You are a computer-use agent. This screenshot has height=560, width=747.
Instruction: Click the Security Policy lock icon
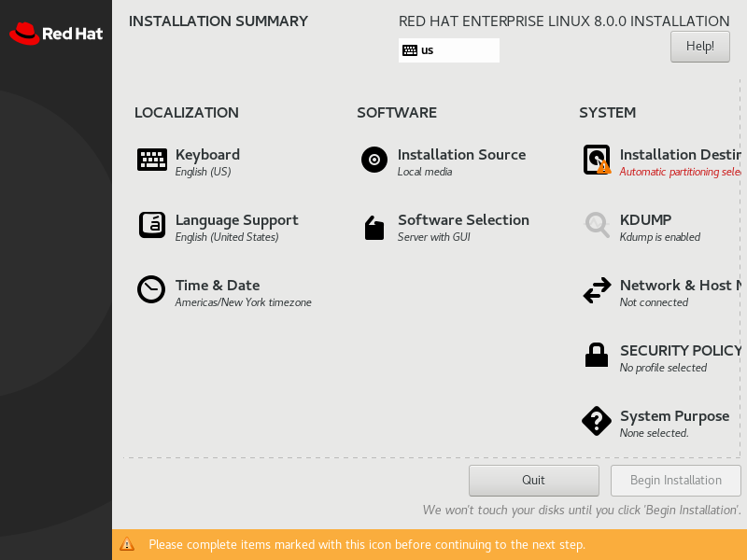click(597, 355)
